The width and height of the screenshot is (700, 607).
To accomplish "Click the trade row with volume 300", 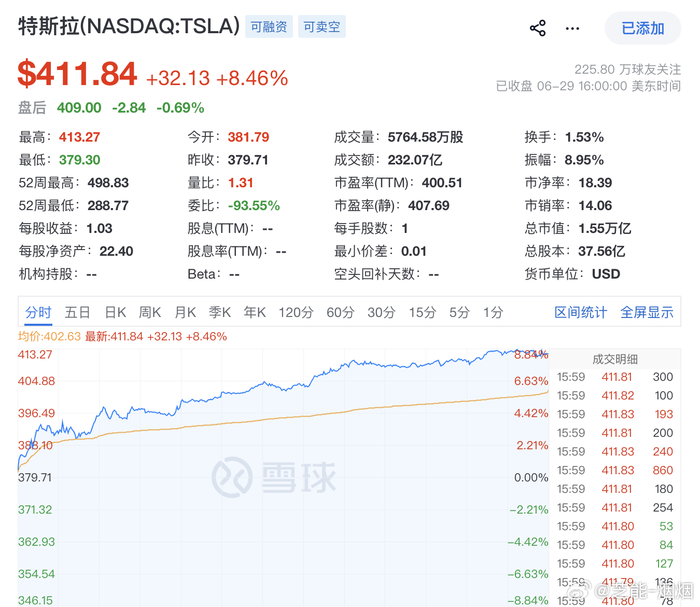I will pyautogui.click(x=615, y=377).
